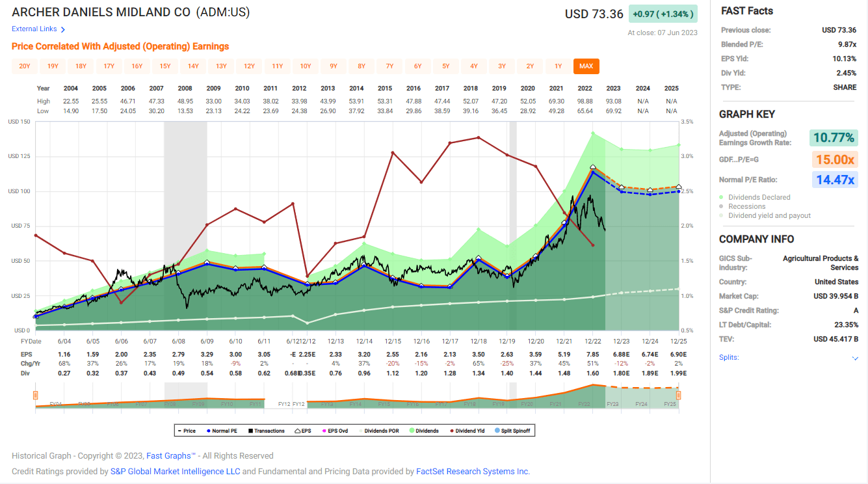Click the 15.00x GDF P/E swatch
868x484 pixels.
pyautogui.click(x=834, y=159)
